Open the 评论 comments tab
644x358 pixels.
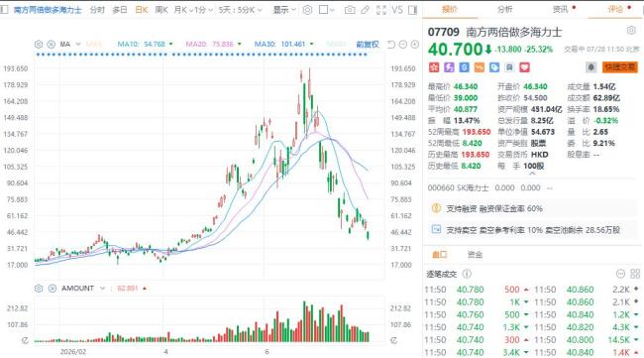point(615,9)
